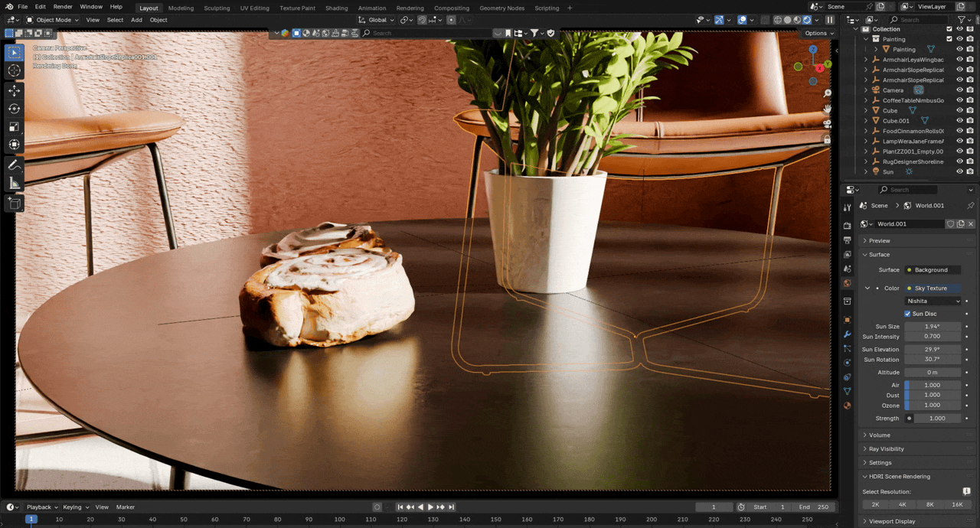Expand the Volume panel
The width and height of the screenshot is (980, 528).
tap(879, 435)
